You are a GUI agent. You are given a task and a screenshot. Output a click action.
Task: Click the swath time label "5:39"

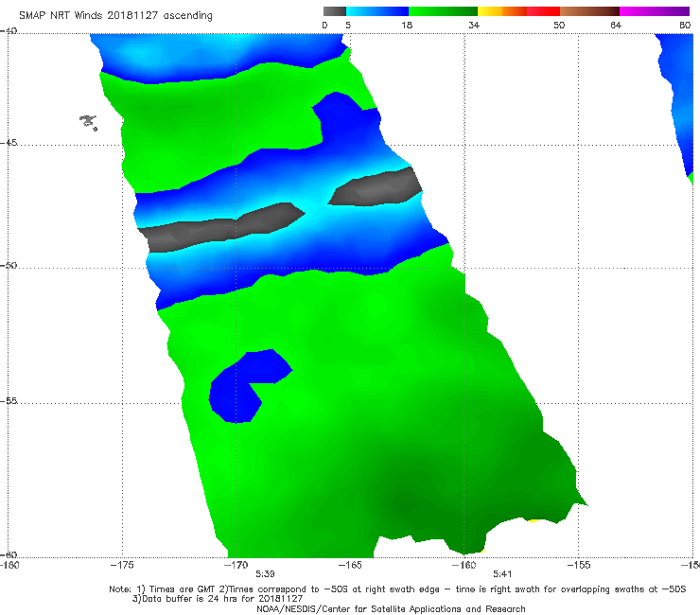coord(265,574)
